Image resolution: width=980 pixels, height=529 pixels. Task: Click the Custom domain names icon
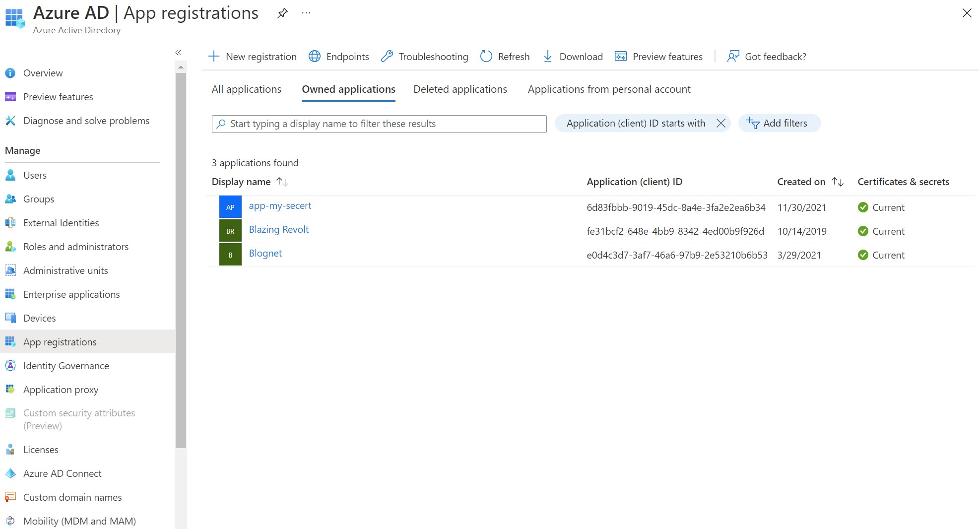click(10, 497)
